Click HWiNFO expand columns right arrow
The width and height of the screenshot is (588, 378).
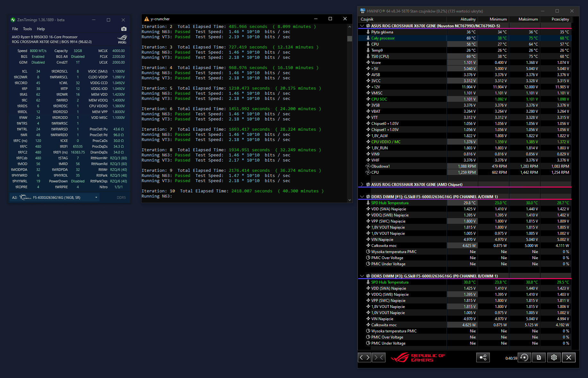click(368, 357)
